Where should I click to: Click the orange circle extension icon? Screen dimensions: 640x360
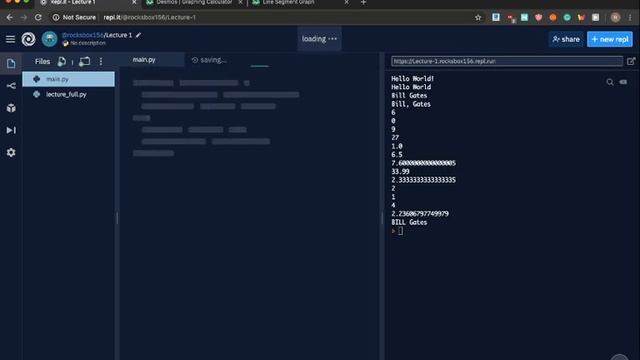(x=553, y=17)
